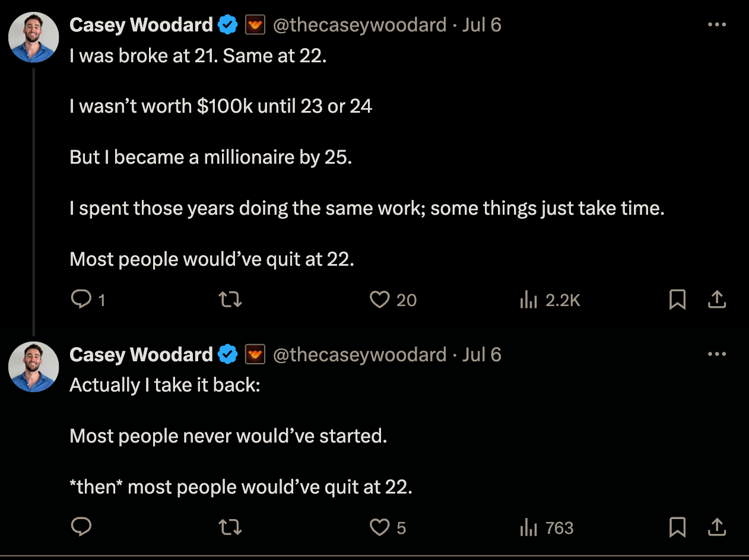Bookmark the bottom tweet

pyautogui.click(x=677, y=527)
